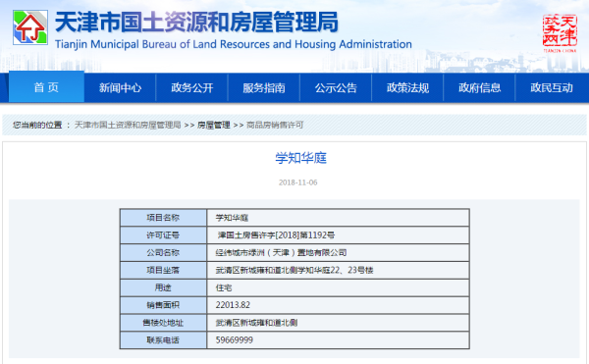Click the sales area value 22013.82
Viewport: 589px width, 364px height.
click(233, 305)
